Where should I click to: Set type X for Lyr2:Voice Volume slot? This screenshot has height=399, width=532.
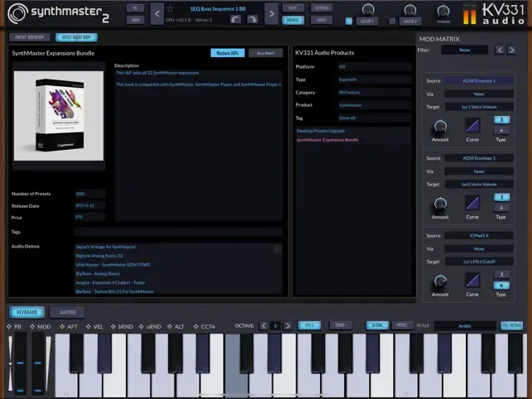501,197
